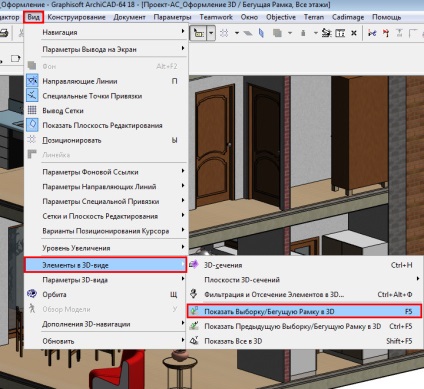Click Показать Предыдущую Выборку icon
The width and height of the screenshot is (424, 389).
tap(194, 326)
